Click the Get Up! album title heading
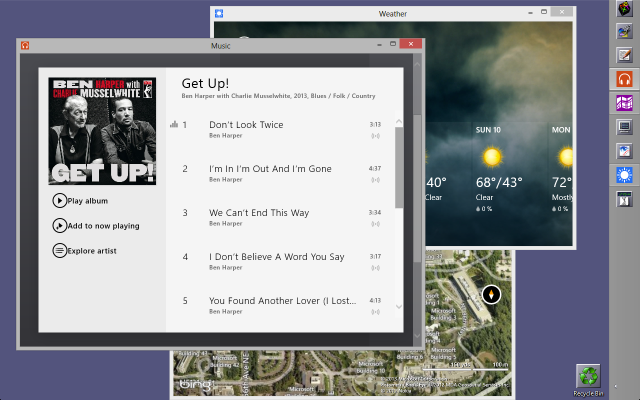The image size is (640, 400). (x=205, y=83)
